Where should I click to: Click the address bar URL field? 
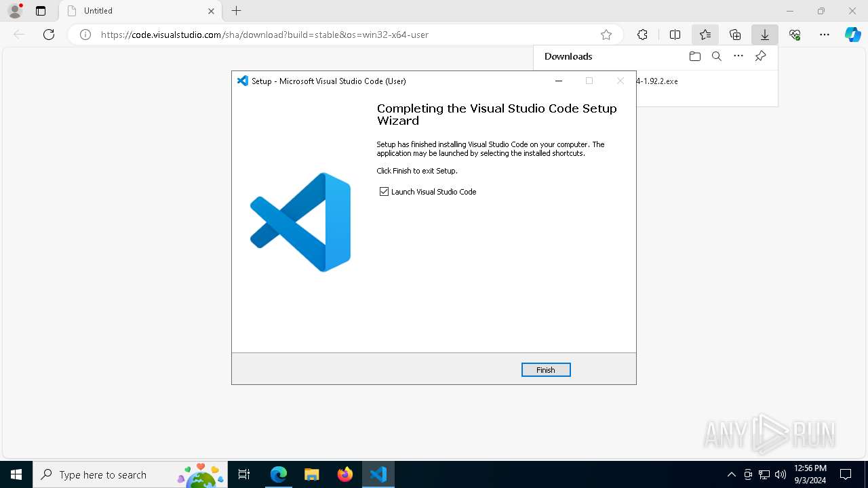tap(346, 35)
